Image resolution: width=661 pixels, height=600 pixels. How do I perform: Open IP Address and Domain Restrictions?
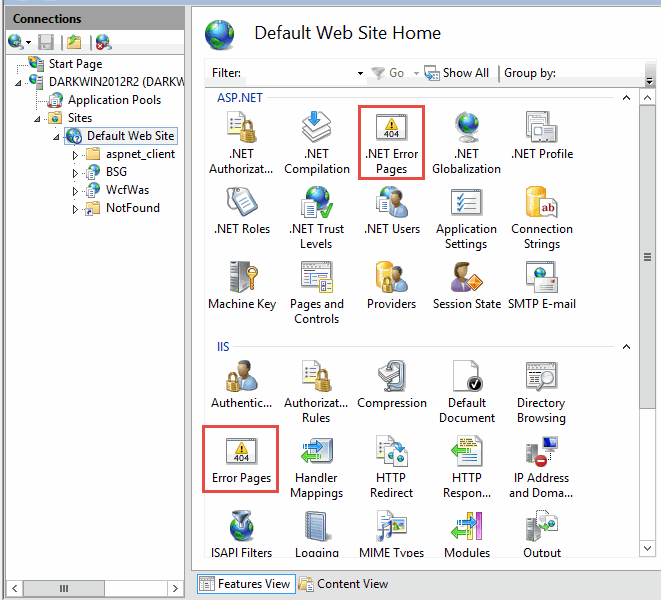click(x=541, y=466)
